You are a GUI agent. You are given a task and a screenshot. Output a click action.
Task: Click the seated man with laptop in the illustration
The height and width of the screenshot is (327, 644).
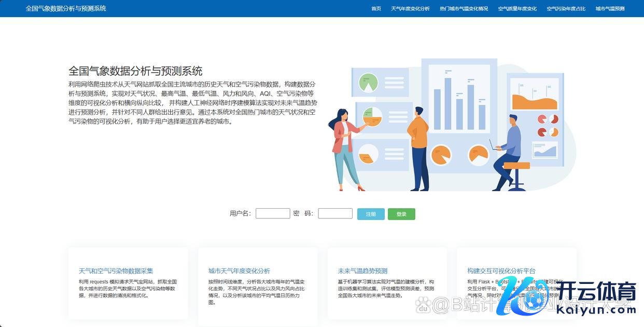(509, 151)
